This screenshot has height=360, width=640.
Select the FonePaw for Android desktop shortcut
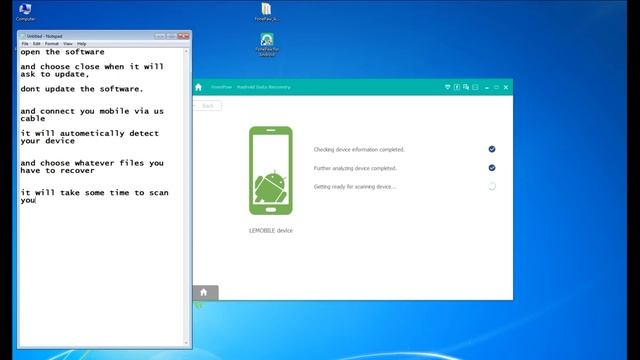[267, 44]
